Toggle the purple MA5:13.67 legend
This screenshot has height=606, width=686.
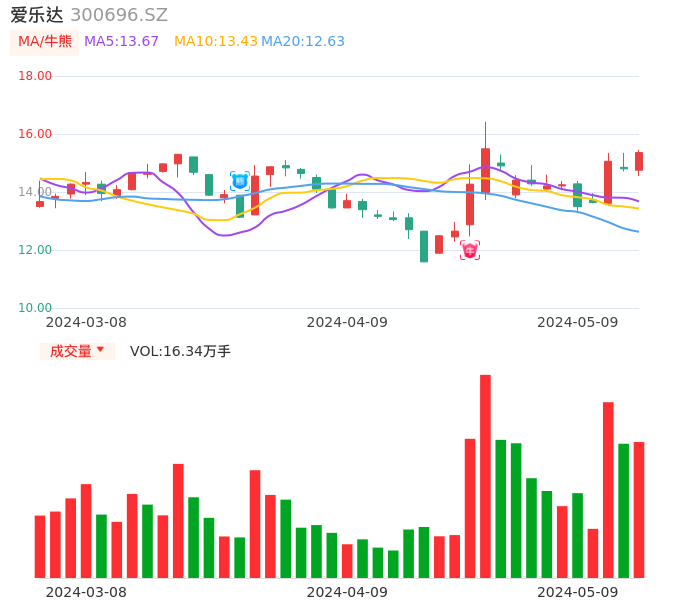coord(121,42)
